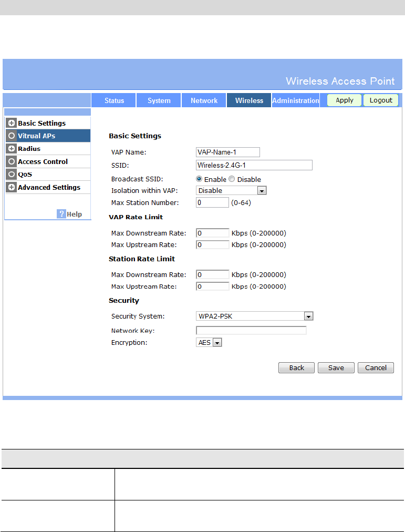Click the 'Wireless Access Point' header title
This screenshot has height=532, width=405.
coord(340,81)
